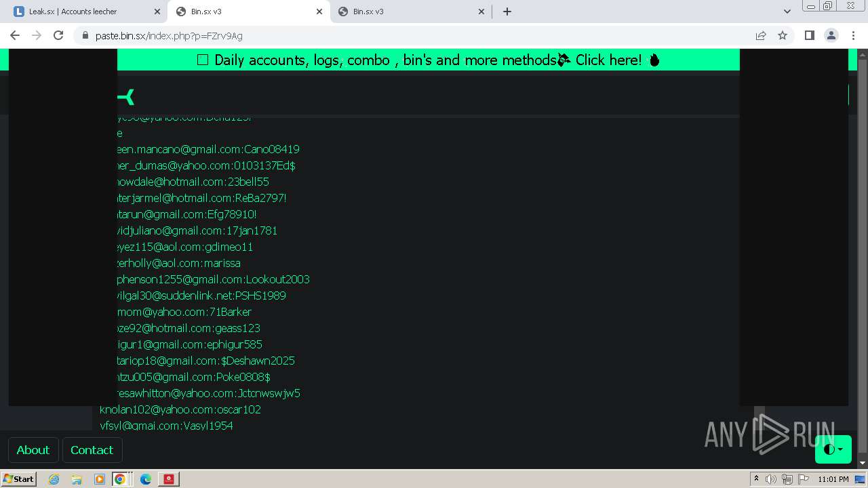Open the browser side panel
Image resolution: width=868 pixels, height=488 pixels.
click(x=809, y=35)
